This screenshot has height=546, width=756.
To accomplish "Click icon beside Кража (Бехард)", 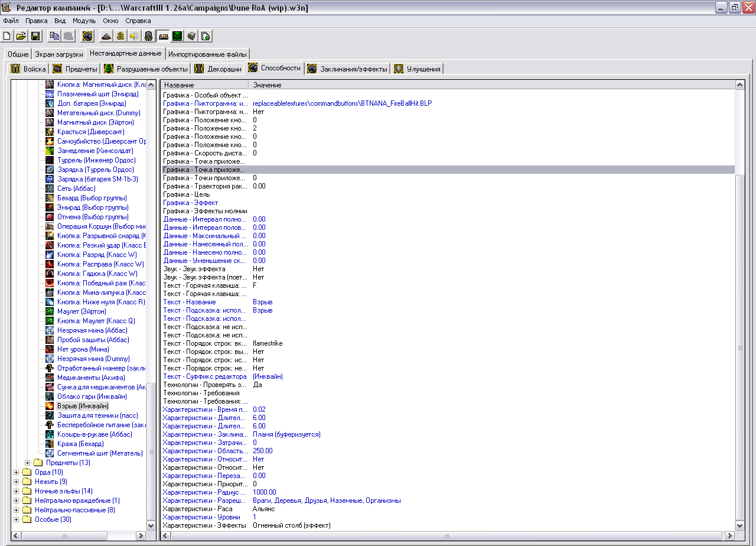I will (50, 444).
